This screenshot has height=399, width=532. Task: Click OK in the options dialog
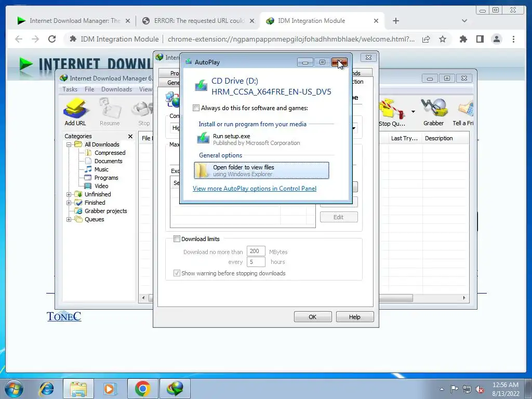(x=312, y=316)
